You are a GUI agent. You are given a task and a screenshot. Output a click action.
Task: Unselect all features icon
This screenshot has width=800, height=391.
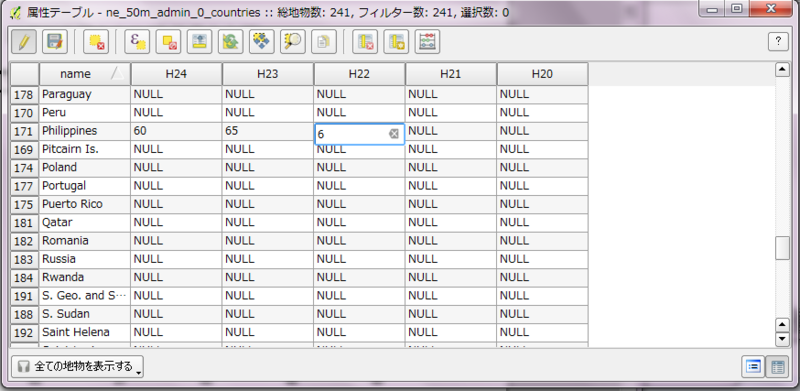click(x=168, y=42)
